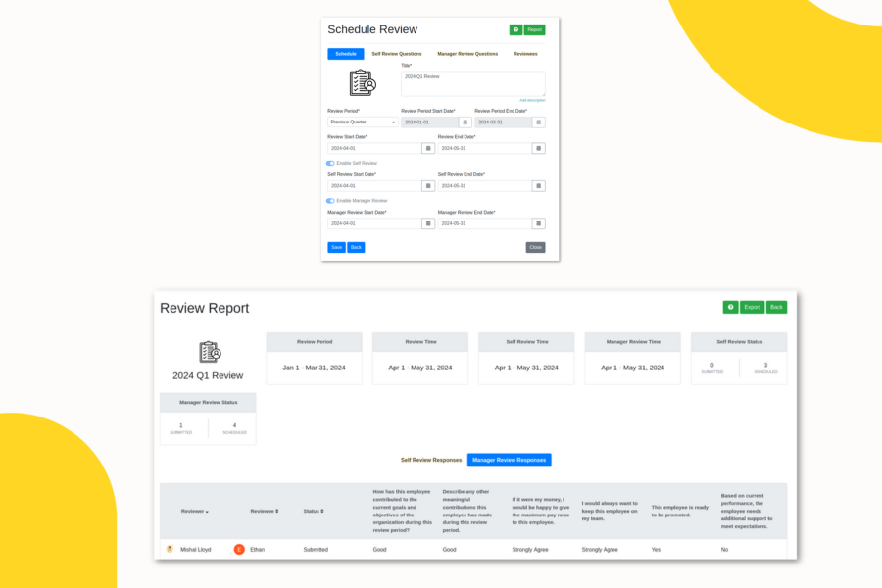Click Self Review Status submitted count 0

pos(712,366)
